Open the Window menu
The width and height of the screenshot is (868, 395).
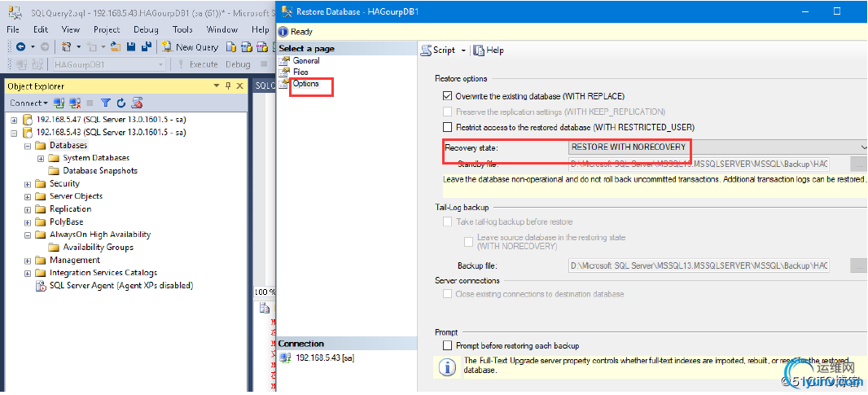[222, 29]
